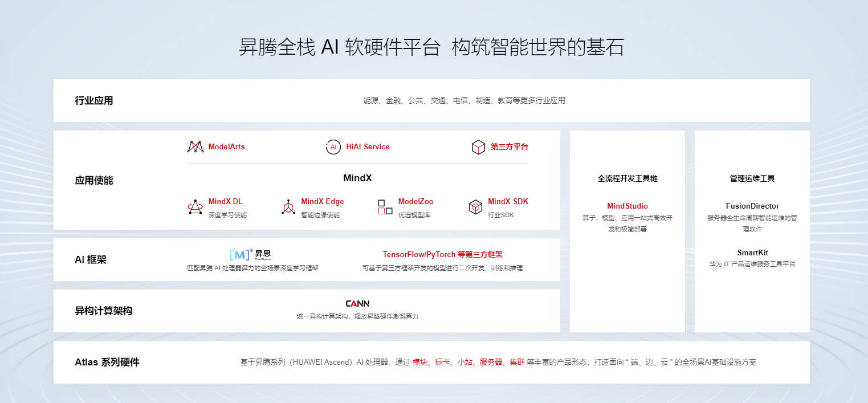Open the ModelArts link
868x403 pixels.
[x=226, y=147]
